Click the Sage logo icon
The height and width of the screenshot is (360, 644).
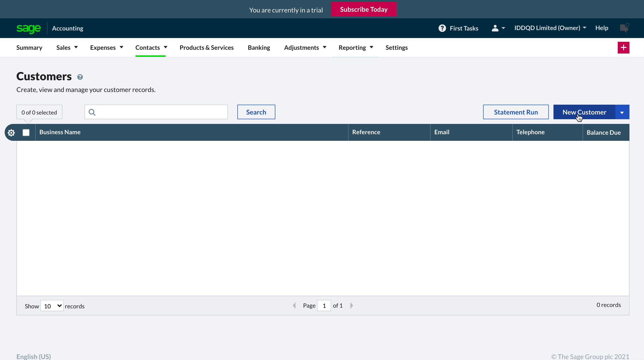28,28
